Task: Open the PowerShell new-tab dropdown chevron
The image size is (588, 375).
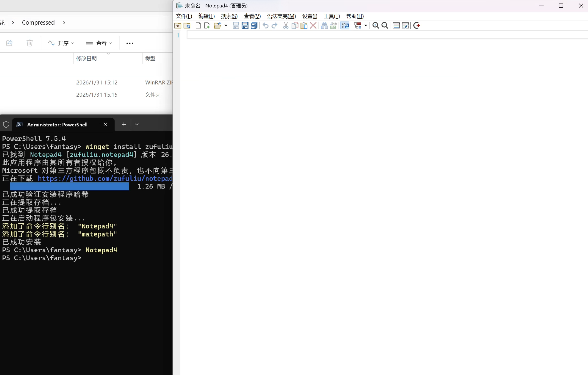Action: coord(137,125)
